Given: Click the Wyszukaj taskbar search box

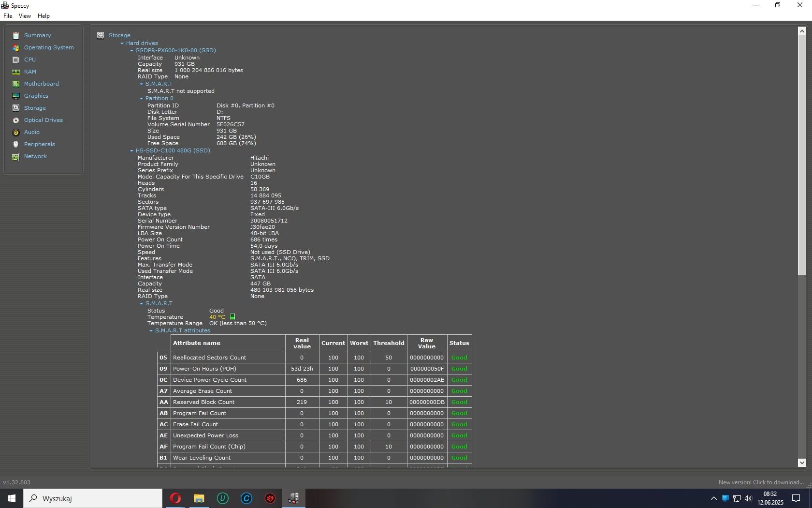Looking at the screenshot, I should [x=93, y=498].
